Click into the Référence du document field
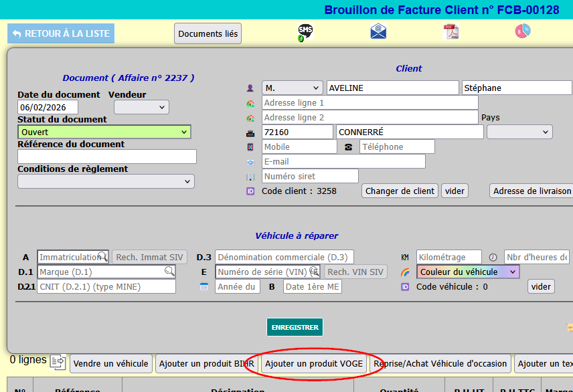Image resolution: width=573 pixels, height=392 pixels. point(107,157)
